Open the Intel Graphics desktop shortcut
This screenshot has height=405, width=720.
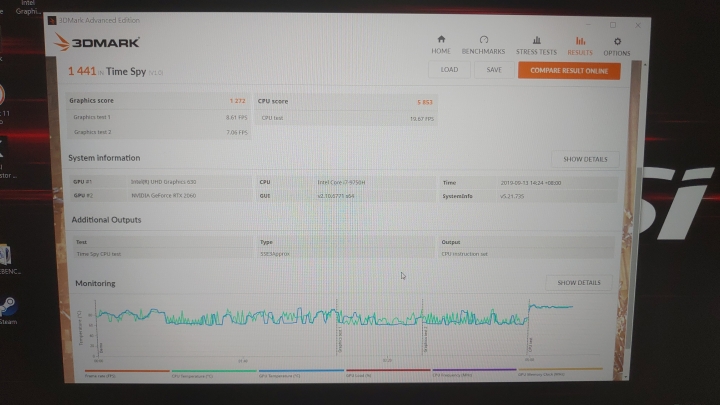(28, 7)
